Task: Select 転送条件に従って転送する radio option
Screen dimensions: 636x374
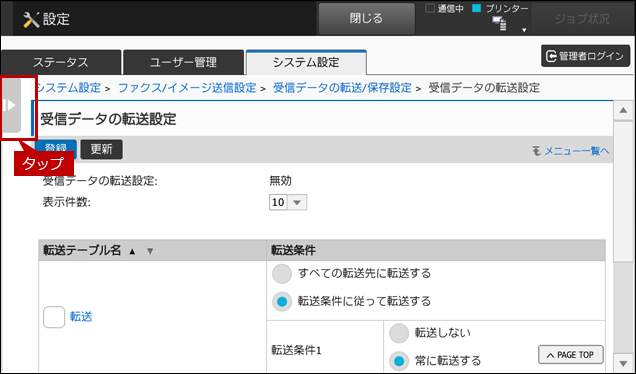Action: pyautogui.click(x=282, y=301)
